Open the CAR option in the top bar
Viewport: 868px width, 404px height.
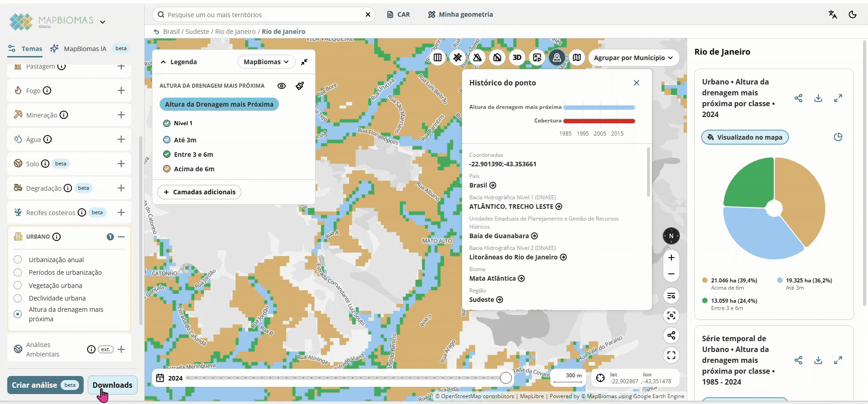tap(398, 14)
